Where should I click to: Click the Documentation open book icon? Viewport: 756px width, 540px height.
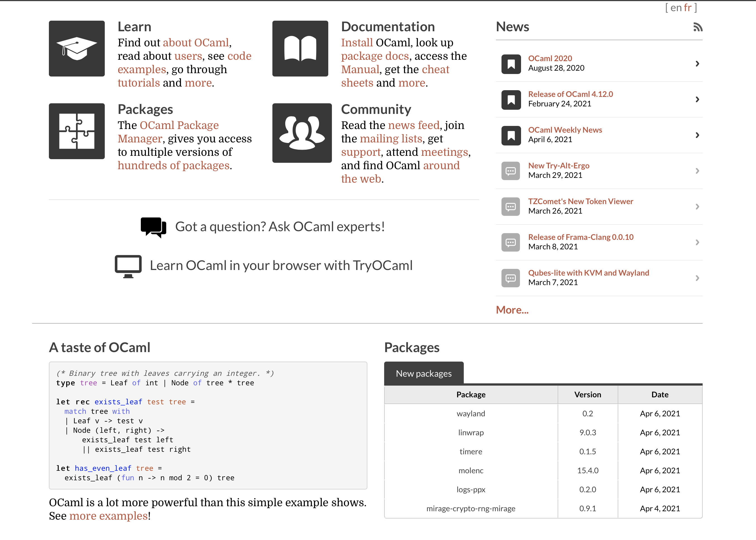(x=300, y=49)
